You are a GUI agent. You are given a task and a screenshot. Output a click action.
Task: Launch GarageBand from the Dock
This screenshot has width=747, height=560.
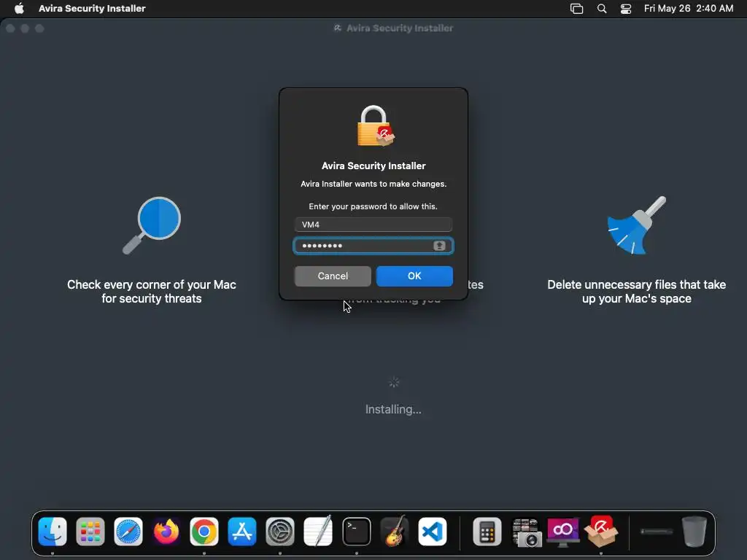coord(395,531)
